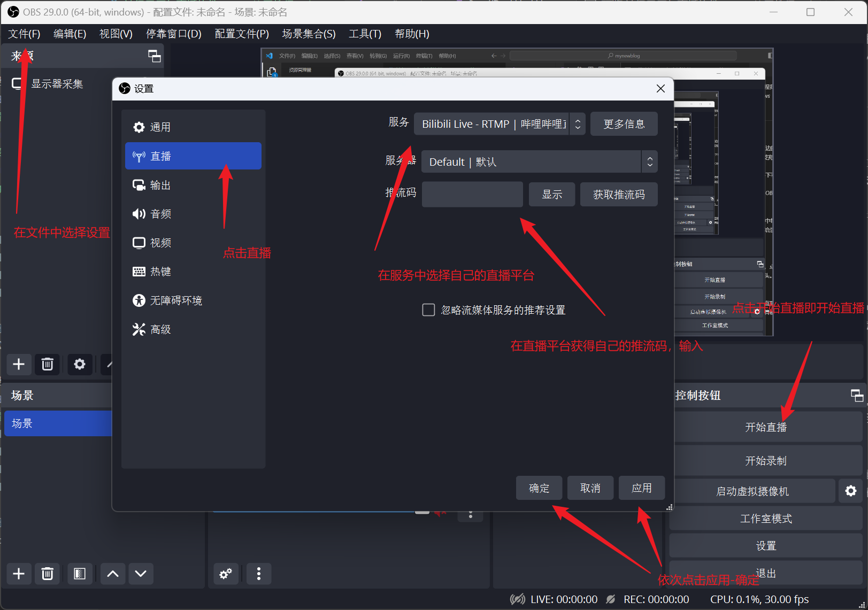Open the Accessibility (无障碍环境) settings tab
This screenshot has height=610, width=868.
[193, 300]
